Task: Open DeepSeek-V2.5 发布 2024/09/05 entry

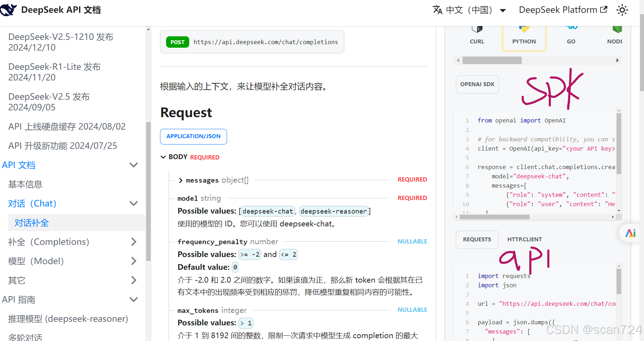Action: coord(49,102)
